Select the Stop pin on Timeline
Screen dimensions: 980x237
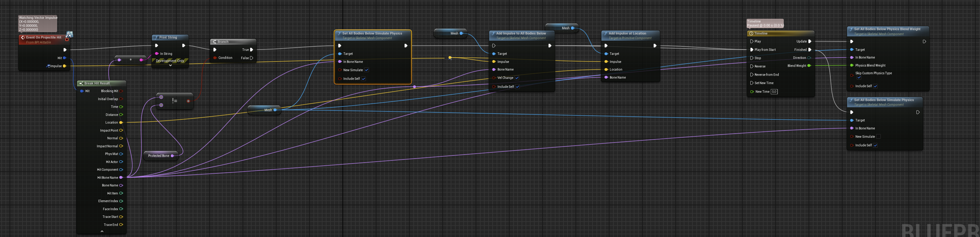(752, 58)
